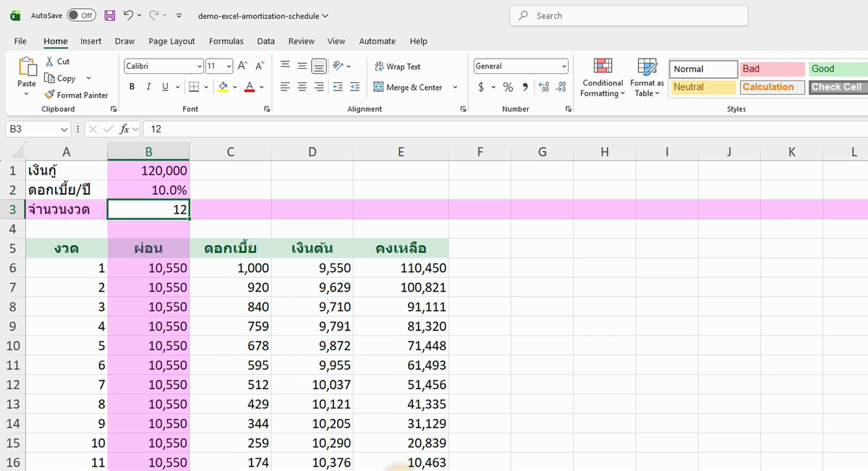Screen dimensions: 868x471
Task: Open the Font settings dialog launcher
Action: tap(268, 109)
